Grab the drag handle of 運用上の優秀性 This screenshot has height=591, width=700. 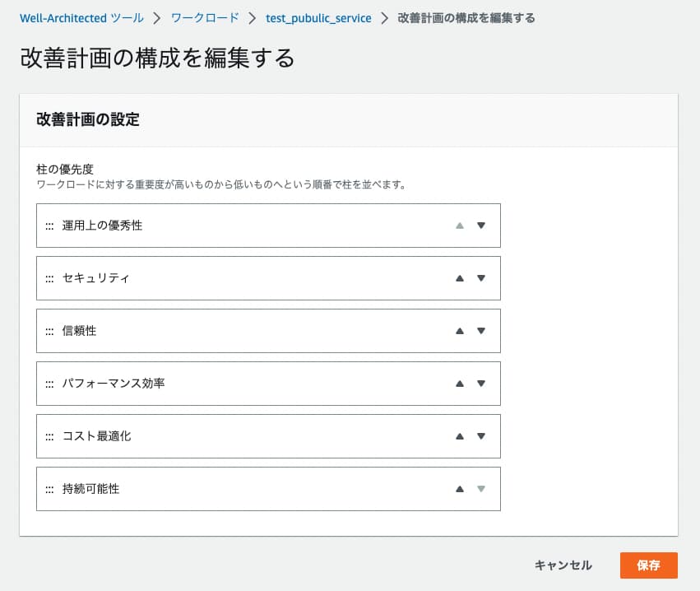pos(49,226)
